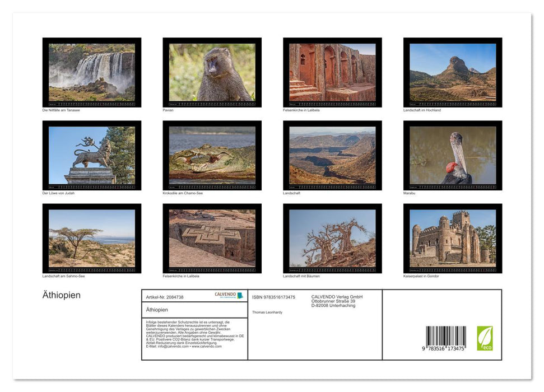Click the ISBN barcode
The width and height of the screenshot is (544, 392).
tap(445, 338)
